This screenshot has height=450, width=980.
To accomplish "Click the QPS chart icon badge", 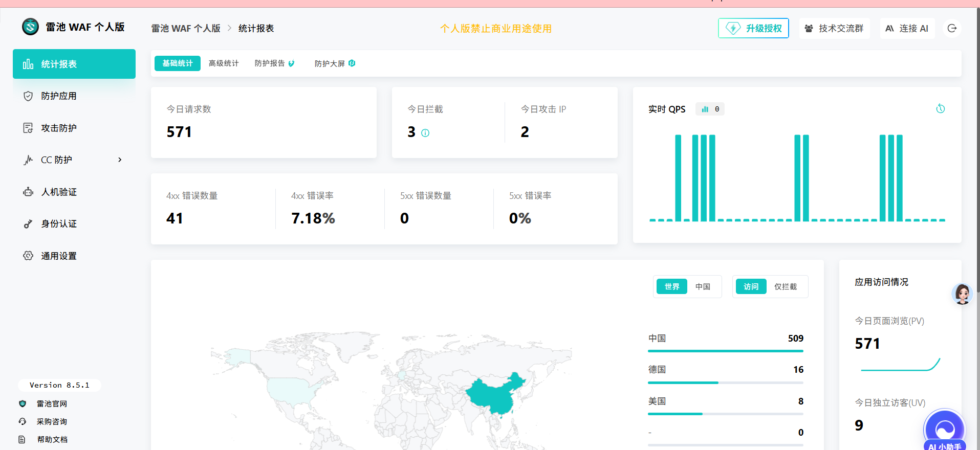I will pos(710,109).
